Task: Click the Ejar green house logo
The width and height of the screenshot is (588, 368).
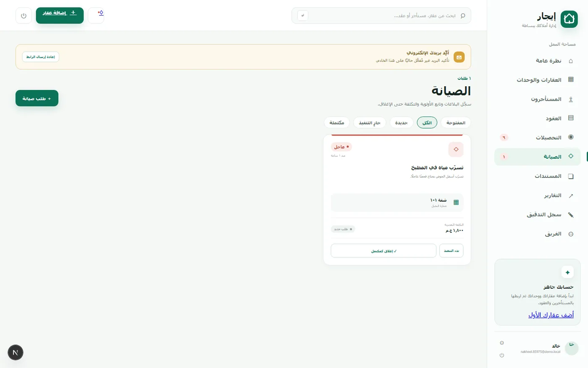Action: [x=569, y=19]
